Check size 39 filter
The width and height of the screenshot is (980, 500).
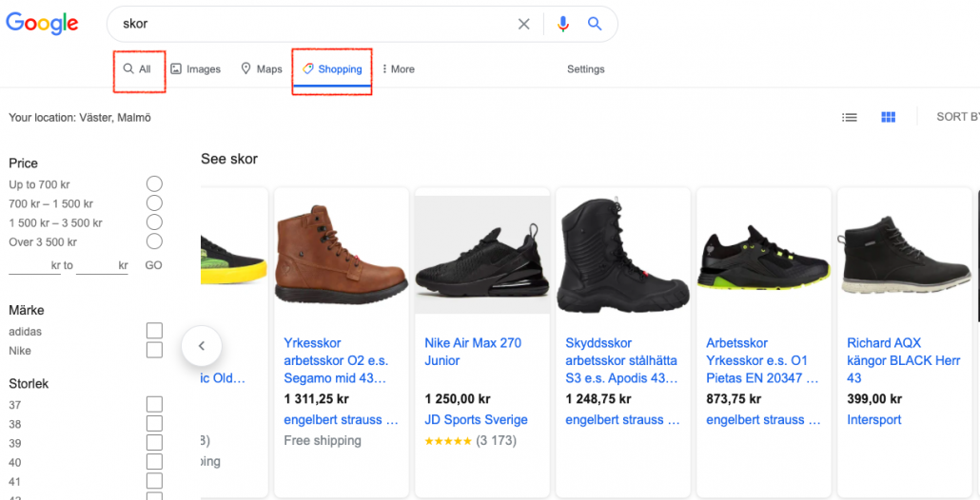click(154, 443)
